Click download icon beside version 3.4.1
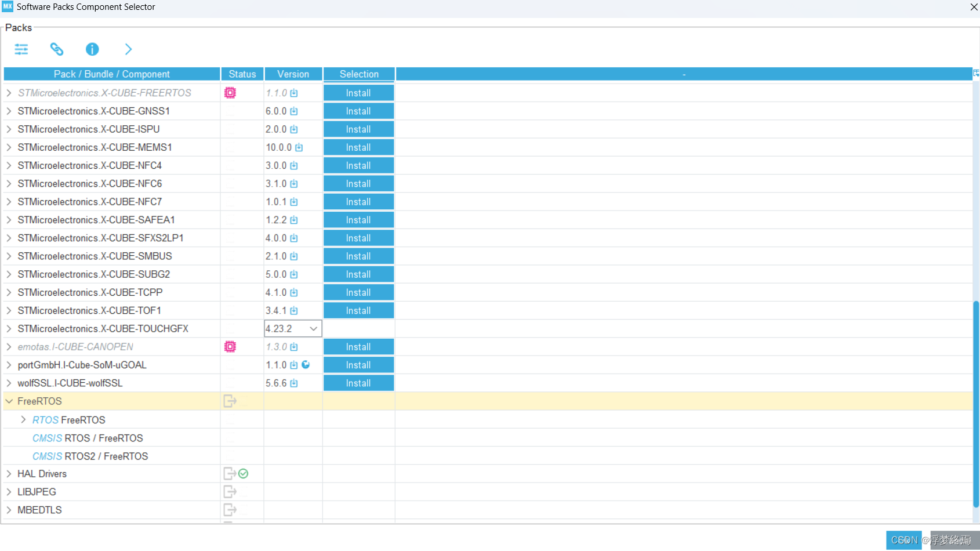This screenshot has width=980, height=551. 294,311
